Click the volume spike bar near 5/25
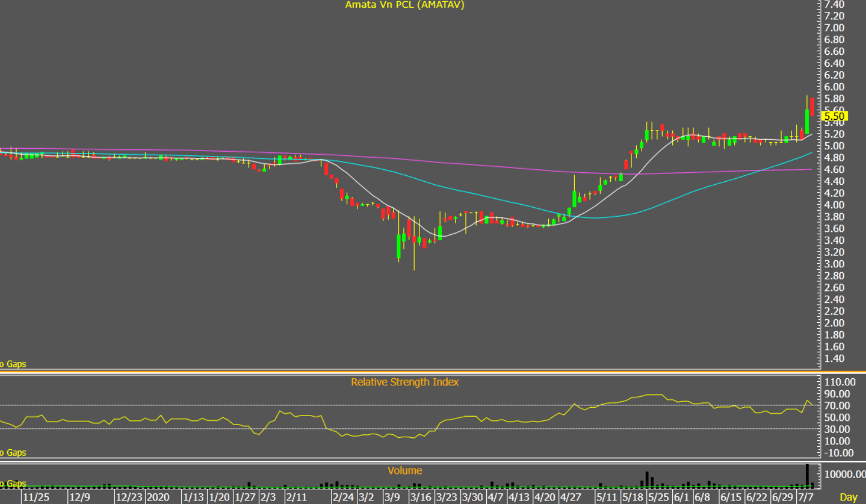This screenshot has width=866, height=504. pos(647,480)
